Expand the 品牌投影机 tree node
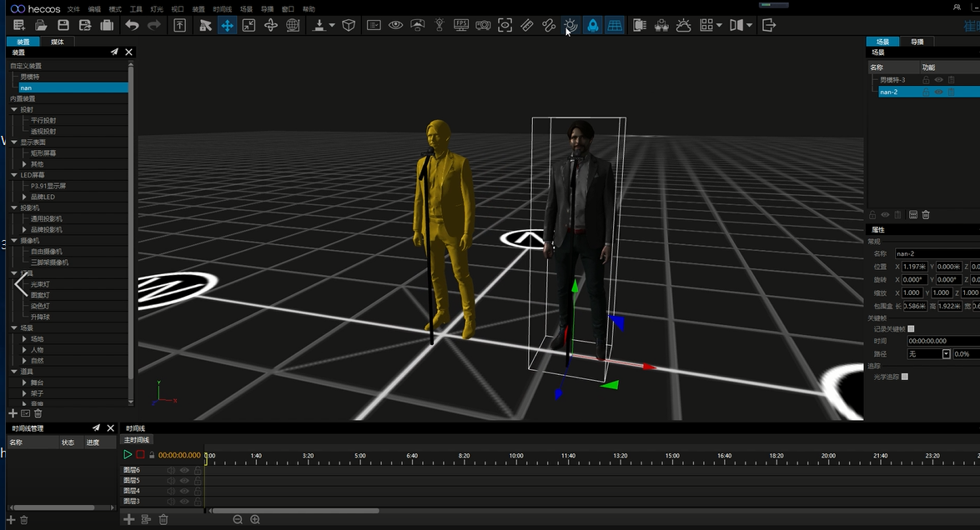Image resolution: width=980 pixels, height=530 pixels. pyautogui.click(x=24, y=229)
